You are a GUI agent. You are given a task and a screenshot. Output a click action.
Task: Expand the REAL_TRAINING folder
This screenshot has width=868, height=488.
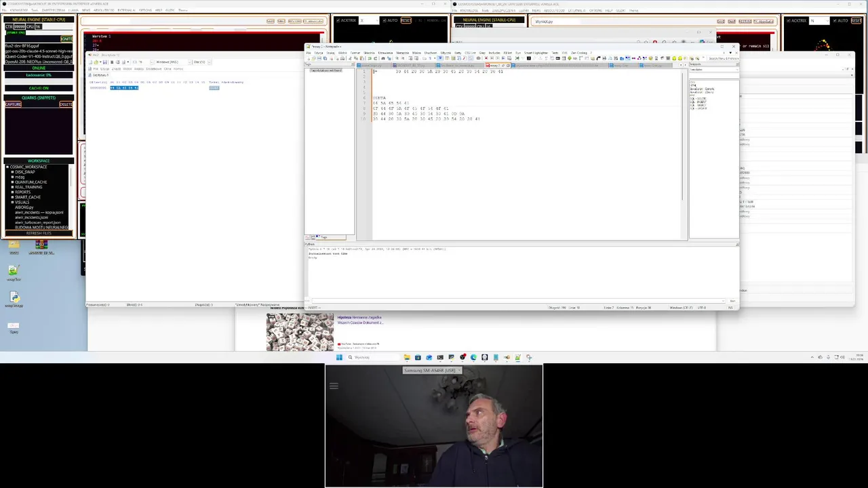(12, 187)
